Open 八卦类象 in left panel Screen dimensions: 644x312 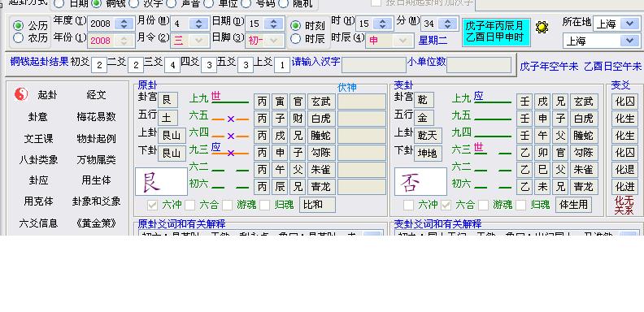[38, 160]
